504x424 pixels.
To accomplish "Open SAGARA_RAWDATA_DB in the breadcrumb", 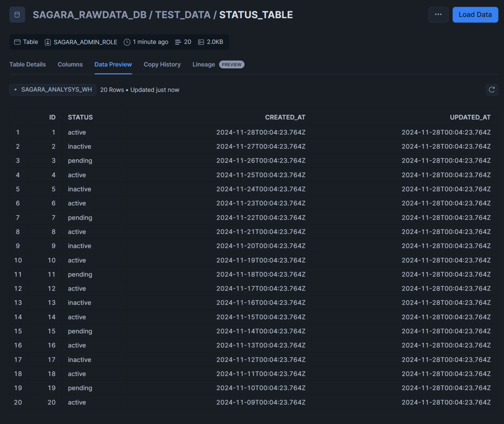I will 89,15.
